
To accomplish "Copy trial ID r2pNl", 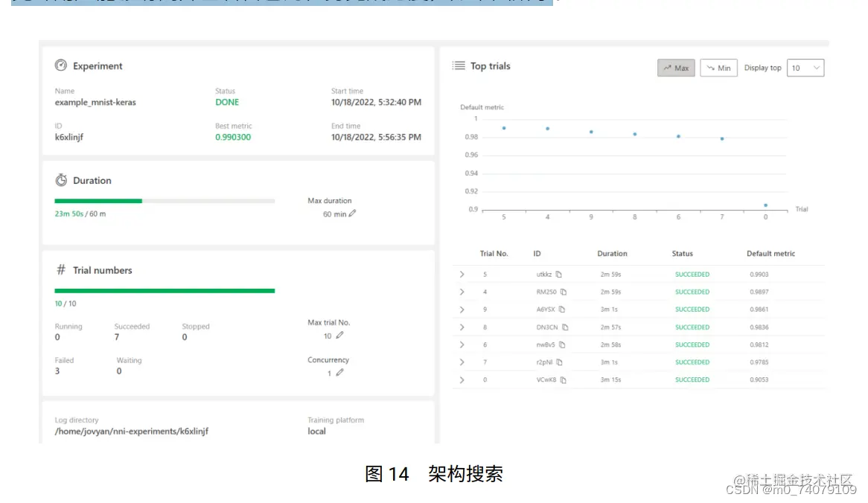I will [x=560, y=362].
